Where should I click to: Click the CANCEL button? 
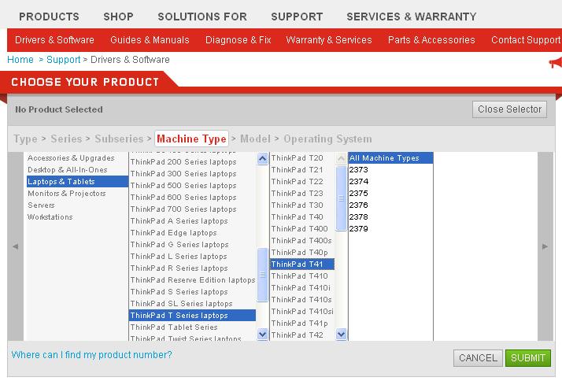coord(478,358)
